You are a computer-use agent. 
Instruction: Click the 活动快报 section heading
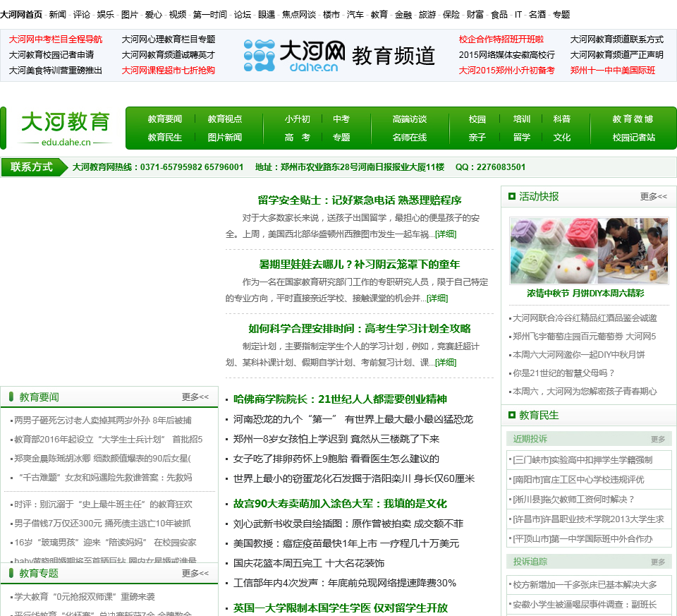coord(539,197)
